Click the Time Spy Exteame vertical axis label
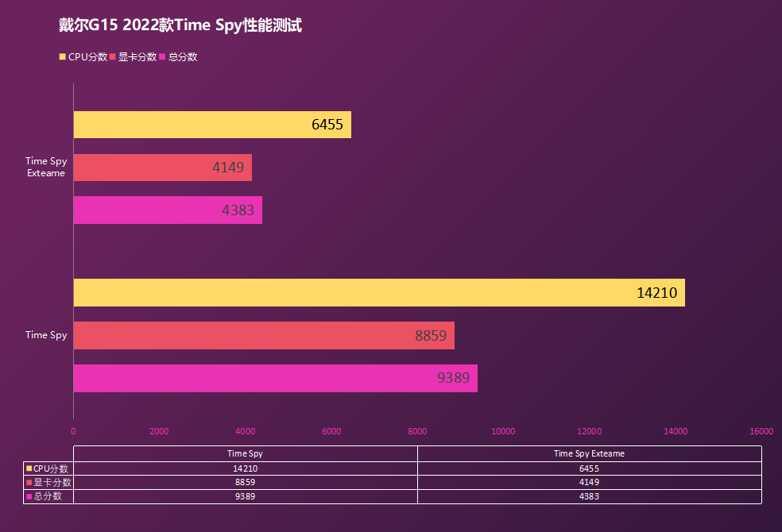Image resolution: width=782 pixels, height=532 pixels. (46, 167)
